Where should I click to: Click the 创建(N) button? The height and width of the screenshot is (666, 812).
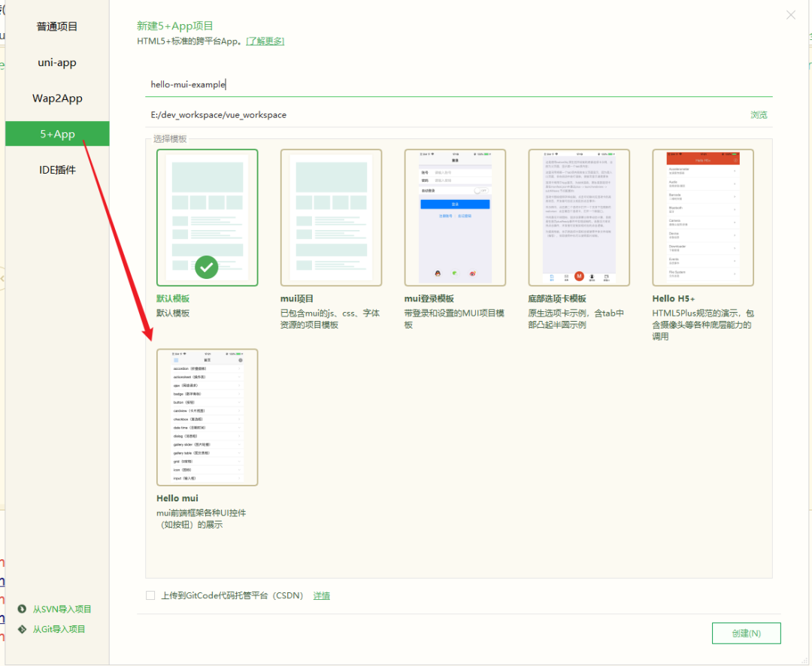click(747, 633)
